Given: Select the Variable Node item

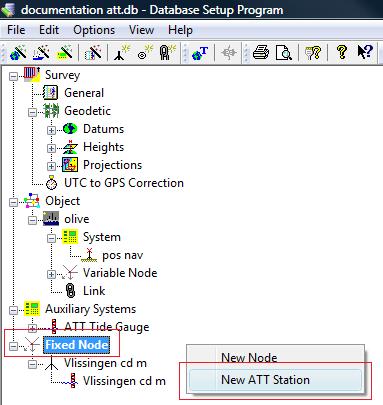Looking at the screenshot, I should (x=120, y=273).
